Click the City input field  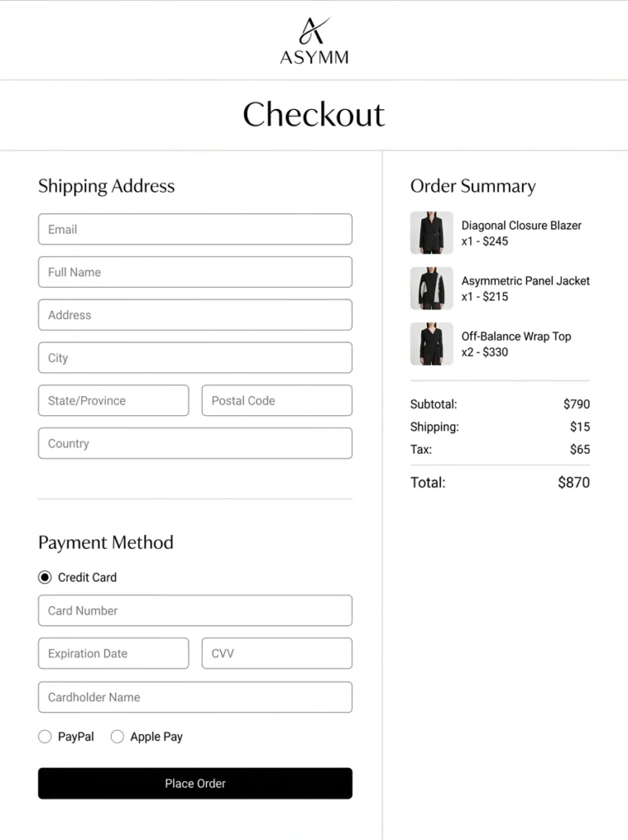[195, 358]
